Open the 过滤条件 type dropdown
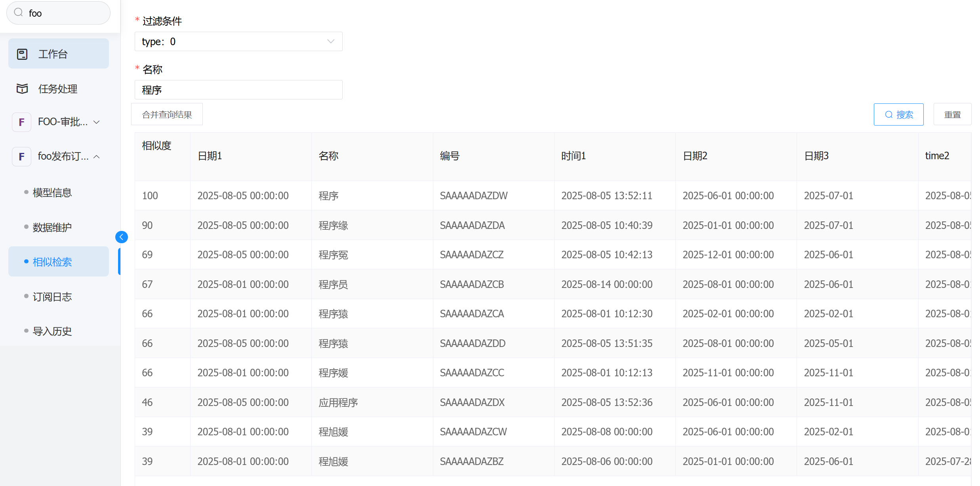 click(x=238, y=42)
